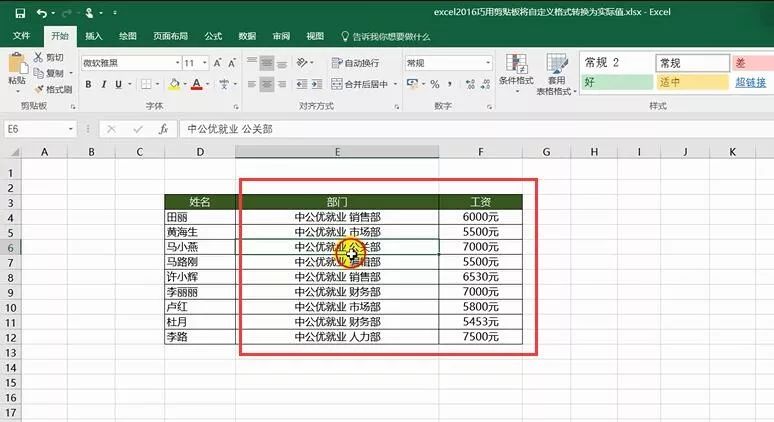The width and height of the screenshot is (774, 422).
Task: Click the insert function fx icon
Action: 161,129
